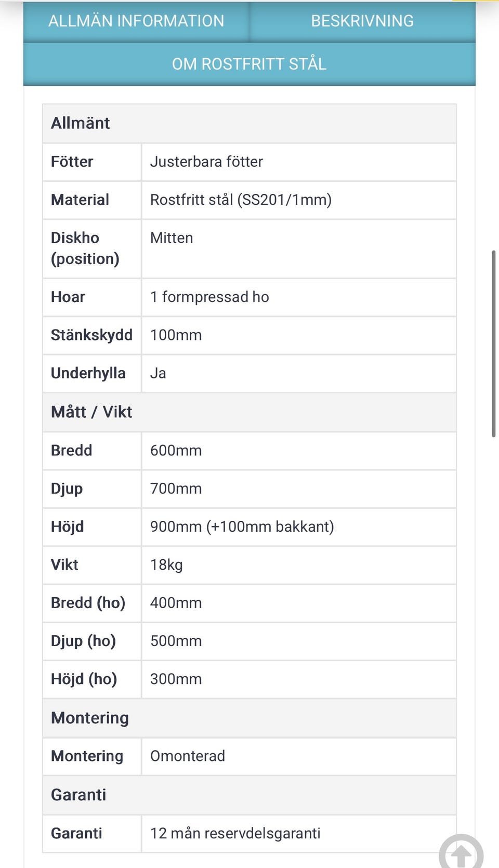Click the Stänkskydd label cell
Viewport: 499px width, 868px height.
pyautogui.click(x=91, y=335)
